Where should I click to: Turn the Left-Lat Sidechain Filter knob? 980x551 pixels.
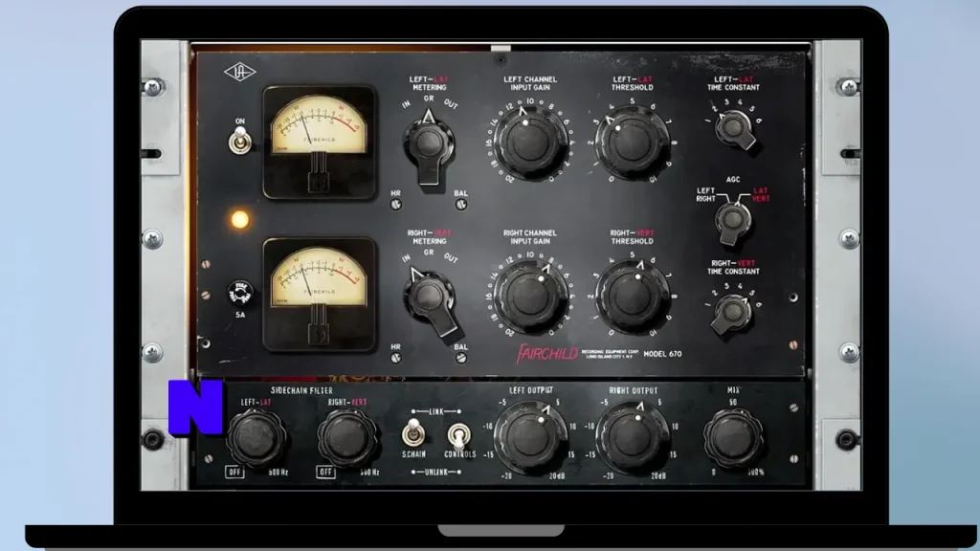click(x=255, y=438)
